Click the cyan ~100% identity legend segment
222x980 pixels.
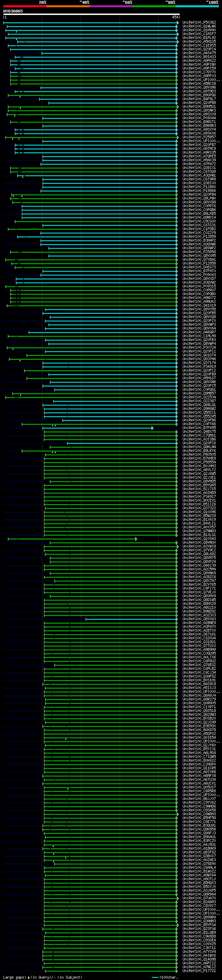(x=197, y=6)
